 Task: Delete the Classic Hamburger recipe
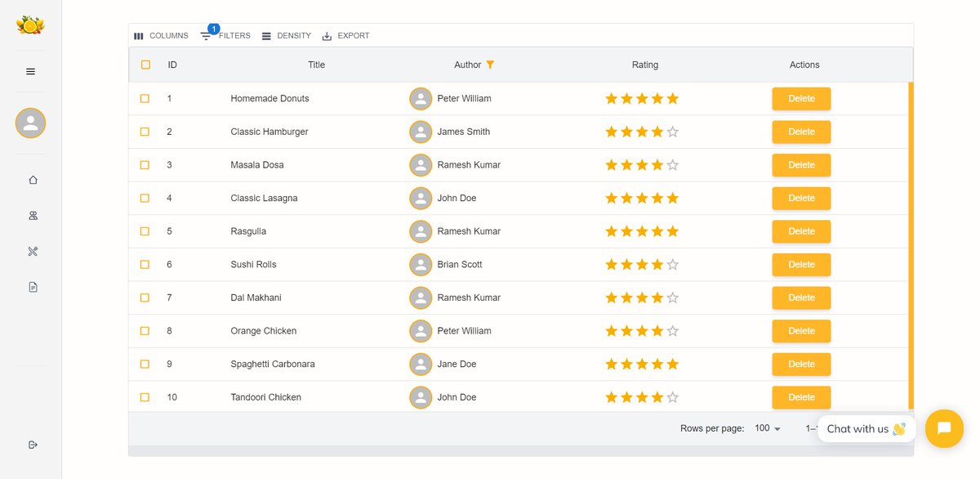(x=801, y=132)
